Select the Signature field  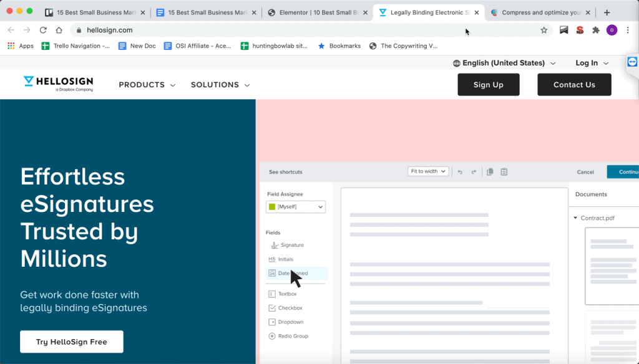(x=288, y=245)
